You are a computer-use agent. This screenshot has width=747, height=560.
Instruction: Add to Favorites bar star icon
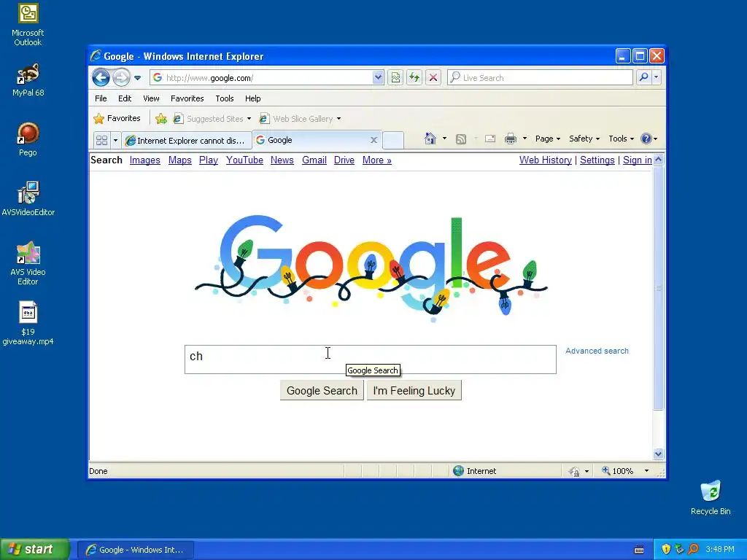pos(161,119)
